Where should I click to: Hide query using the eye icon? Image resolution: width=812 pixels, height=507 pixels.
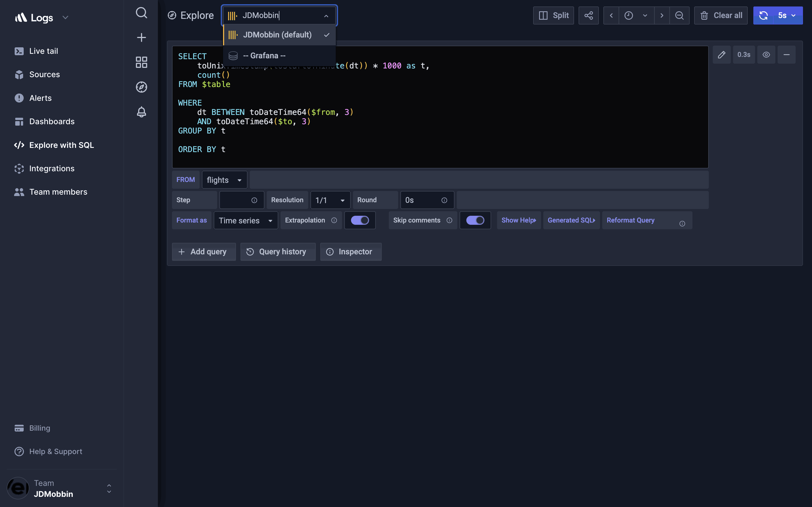(x=766, y=55)
